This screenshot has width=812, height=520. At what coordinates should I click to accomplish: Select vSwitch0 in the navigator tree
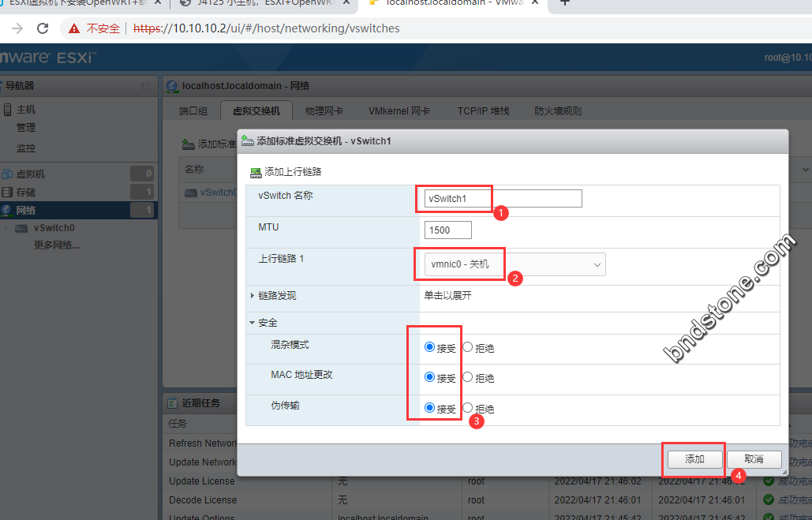pos(54,228)
